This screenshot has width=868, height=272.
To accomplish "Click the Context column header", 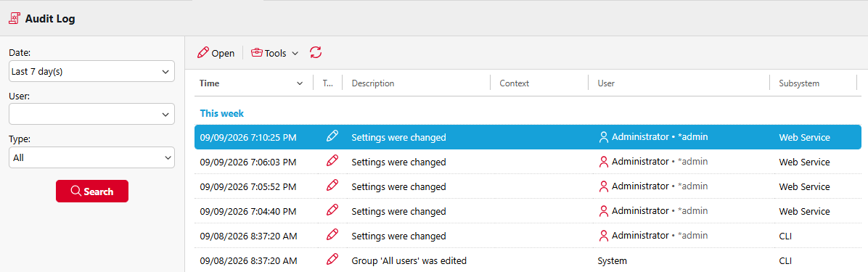I will coord(515,83).
